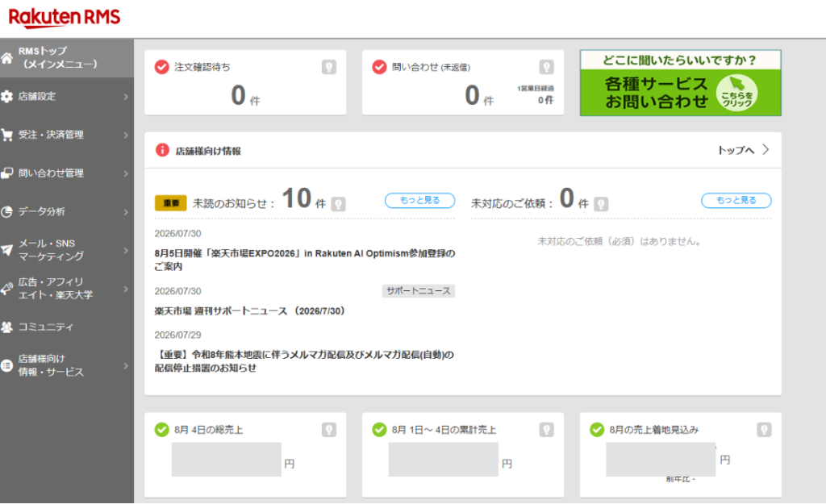Image resolution: width=826 pixels, height=504 pixels.
Task: Click the hint bulb on 累計売上 card
Action: coord(546,430)
